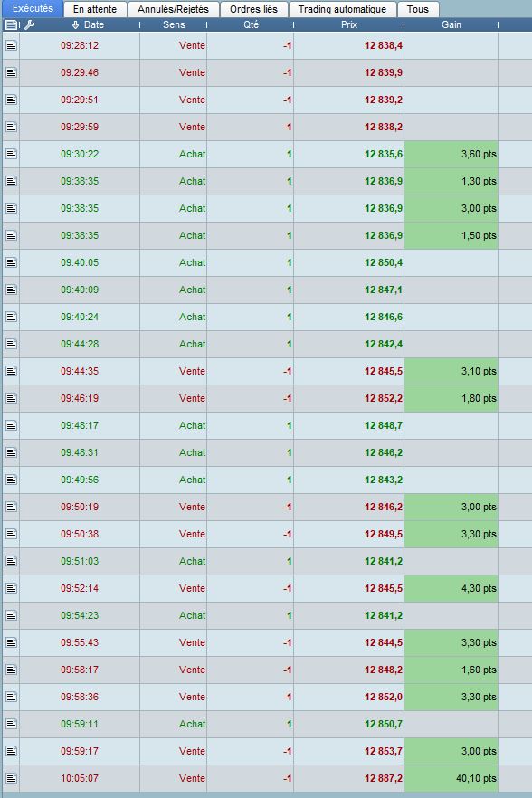Click price 12 843,2 cell
The width and height of the screenshot is (532, 798).
349,480
